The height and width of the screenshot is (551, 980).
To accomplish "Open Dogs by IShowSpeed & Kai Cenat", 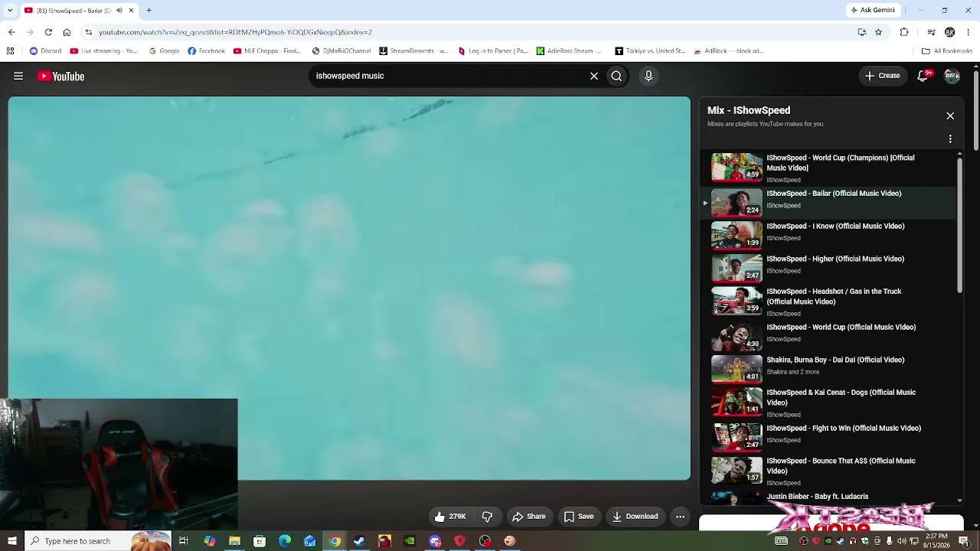I will [x=841, y=397].
